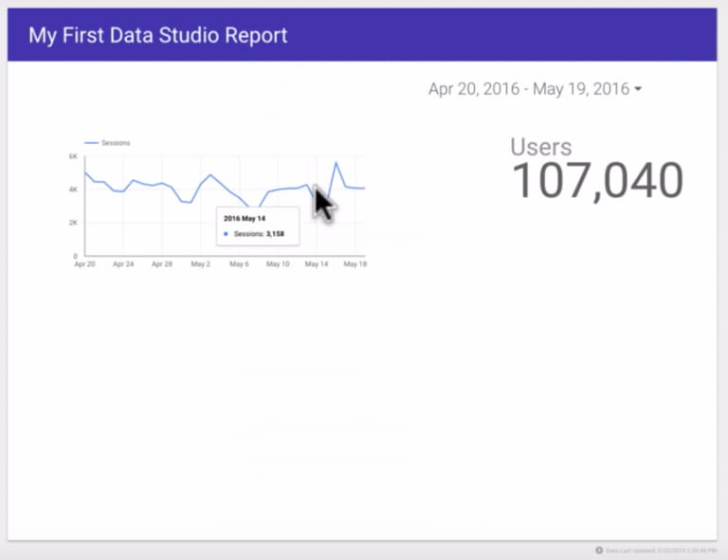Click the Users scorecard label

(x=540, y=147)
